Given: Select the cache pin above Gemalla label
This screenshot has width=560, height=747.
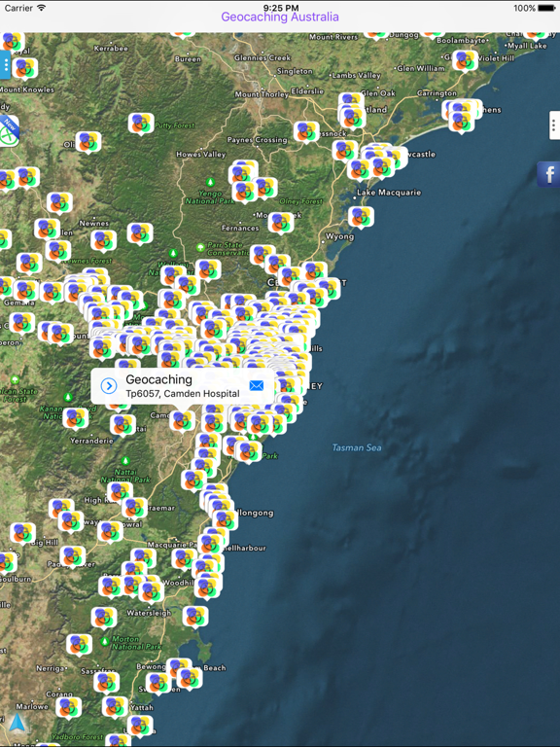Looking at the screenshot, I should pos(25,291).
